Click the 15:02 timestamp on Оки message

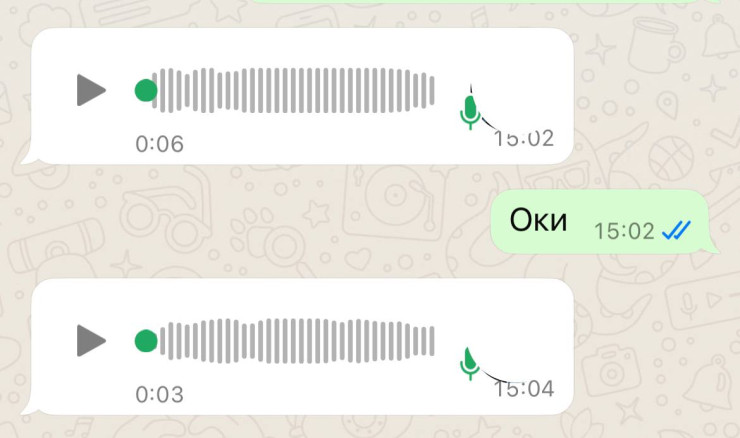(x=624, y=231)
